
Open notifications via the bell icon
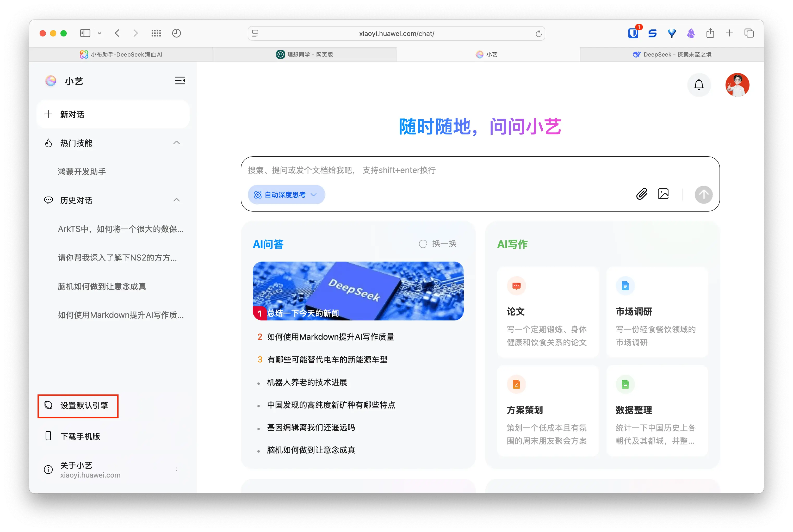pos(699,85)
